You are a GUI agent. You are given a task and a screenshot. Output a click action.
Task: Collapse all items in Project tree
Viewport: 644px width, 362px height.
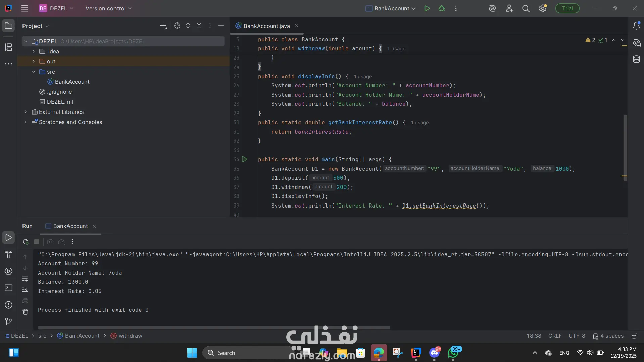click(199, 26)
